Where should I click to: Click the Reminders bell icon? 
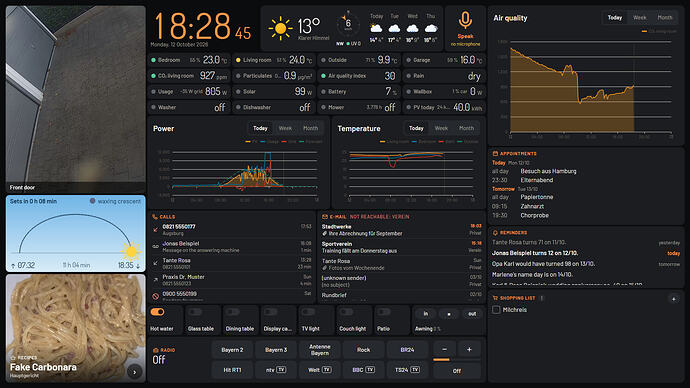(x=495, y=232)
